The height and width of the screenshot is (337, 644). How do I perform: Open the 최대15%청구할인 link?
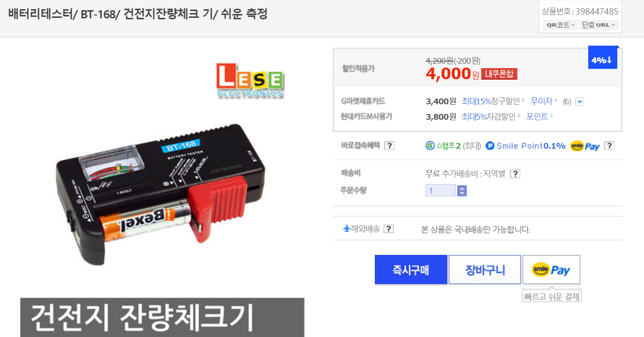[x=491, y=101]
